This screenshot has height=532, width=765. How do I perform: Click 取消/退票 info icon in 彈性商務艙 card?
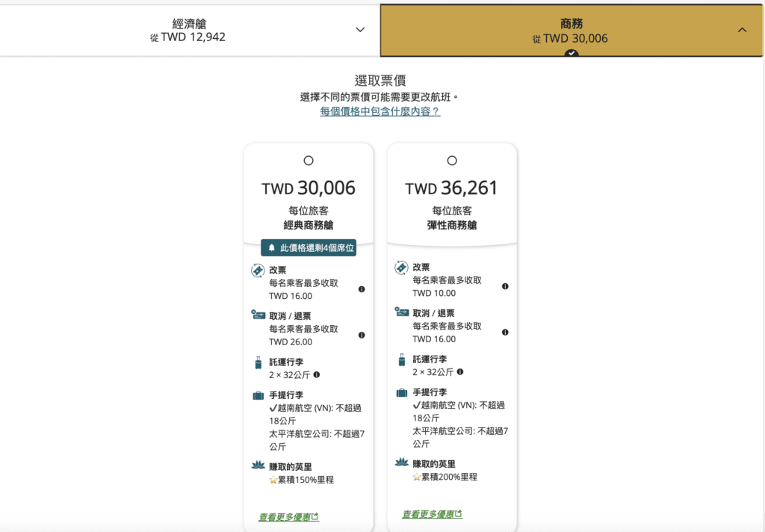click(x=505, y=332)
